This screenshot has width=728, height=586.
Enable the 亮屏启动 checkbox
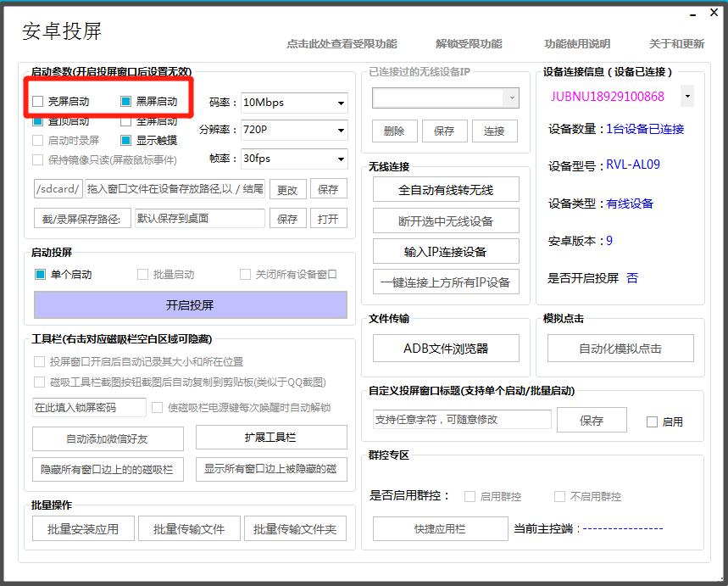[37, 100]
